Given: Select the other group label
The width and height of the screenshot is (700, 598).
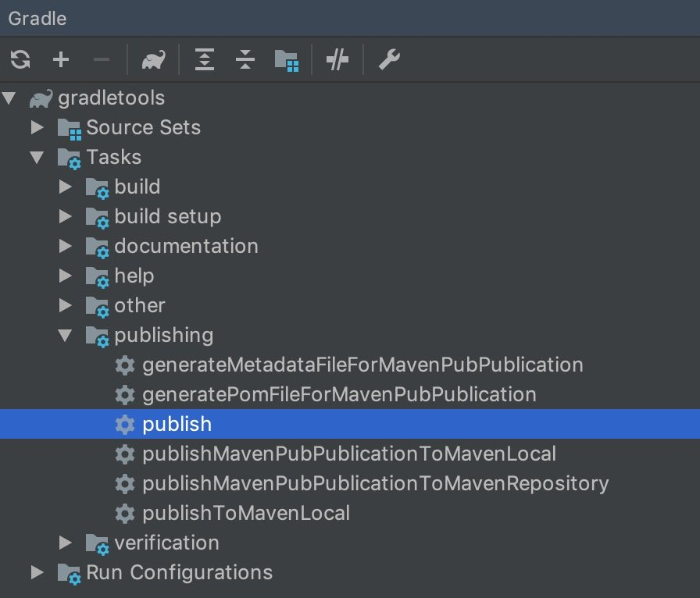Looking at the screenshot, I should 140,305.
